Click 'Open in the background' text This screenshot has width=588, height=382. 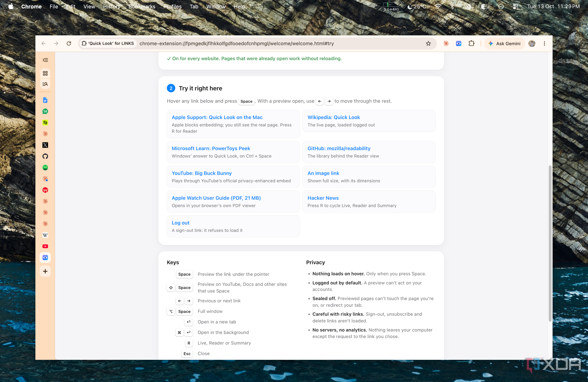coord(223,332)
